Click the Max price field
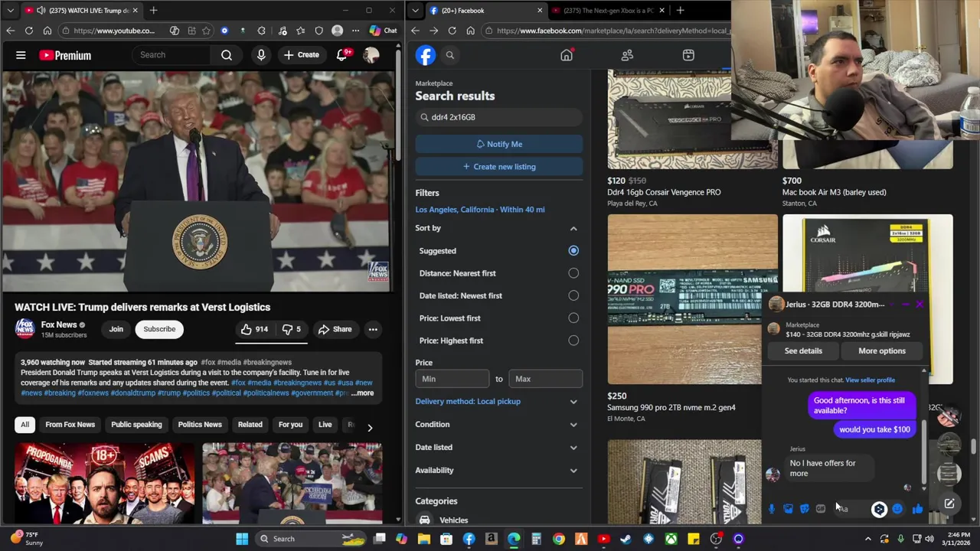Image resolution: width=980 pixels, height=551 pixels. (x=545, y=379)
